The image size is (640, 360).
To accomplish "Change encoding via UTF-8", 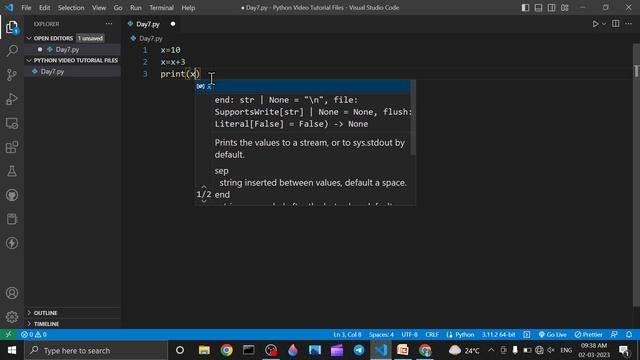I will (x=409, y=335).
